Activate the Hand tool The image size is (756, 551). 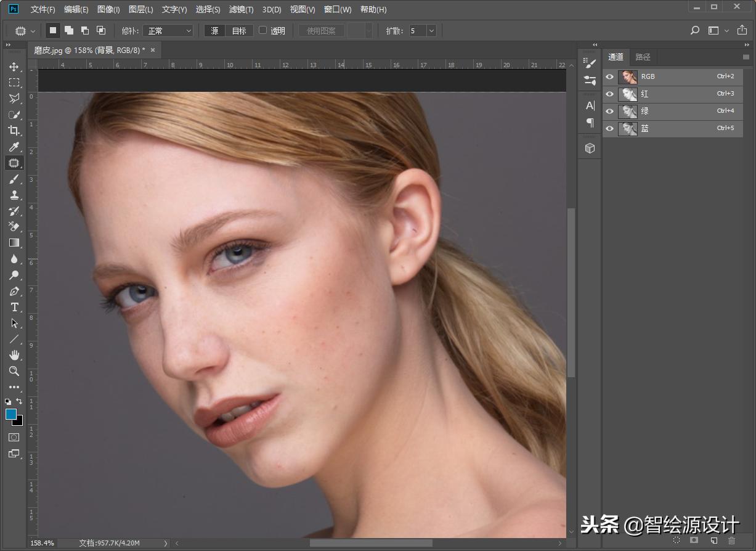[14, 355]
